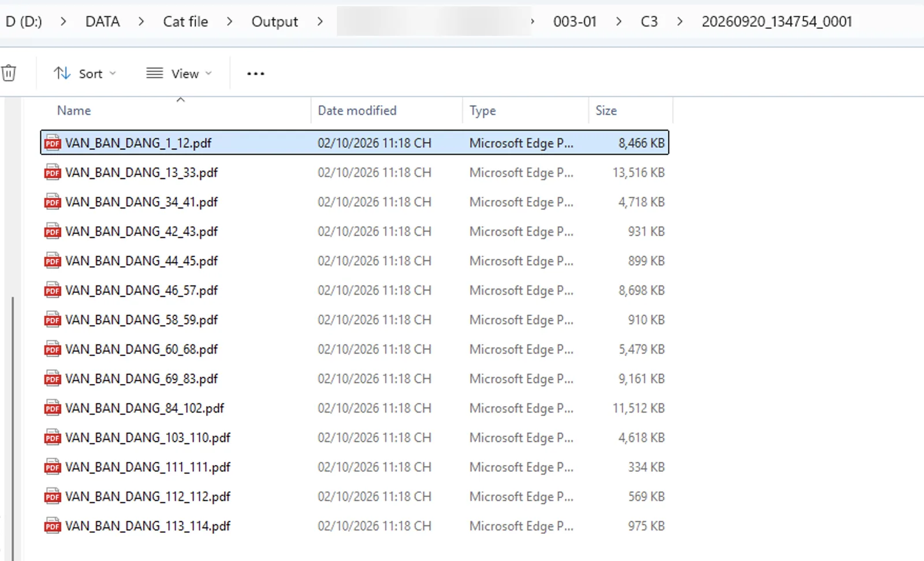The width and height of the screenshot is (924, 561).
Task: Expand chevron after DATA breadcrumb
Action: click(141, 21)
